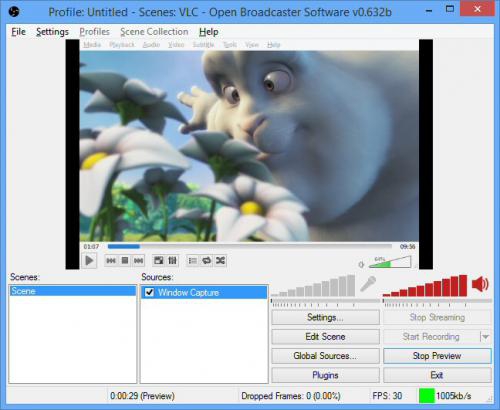The height and width of the screenshot is (410, 500).
Task: Open VLC Tools menu in preview
Action: pyautogui.click(x=230, y=45)
